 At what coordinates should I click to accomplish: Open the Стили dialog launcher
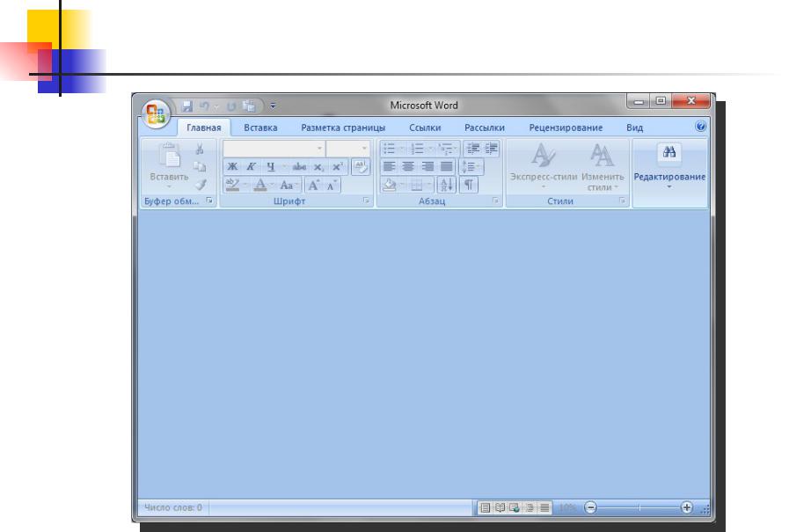click(623, 200)
